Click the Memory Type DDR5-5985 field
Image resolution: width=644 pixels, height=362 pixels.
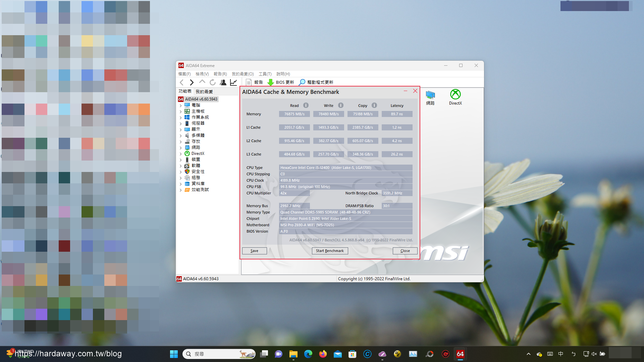(345, 212)
